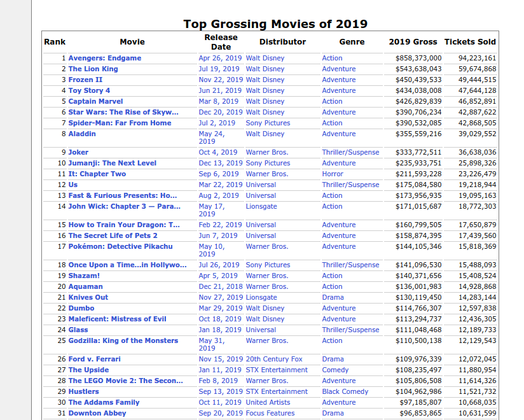Click the Aladdin movie link
This screenshot has height=420, width=524.
(82, 134)
